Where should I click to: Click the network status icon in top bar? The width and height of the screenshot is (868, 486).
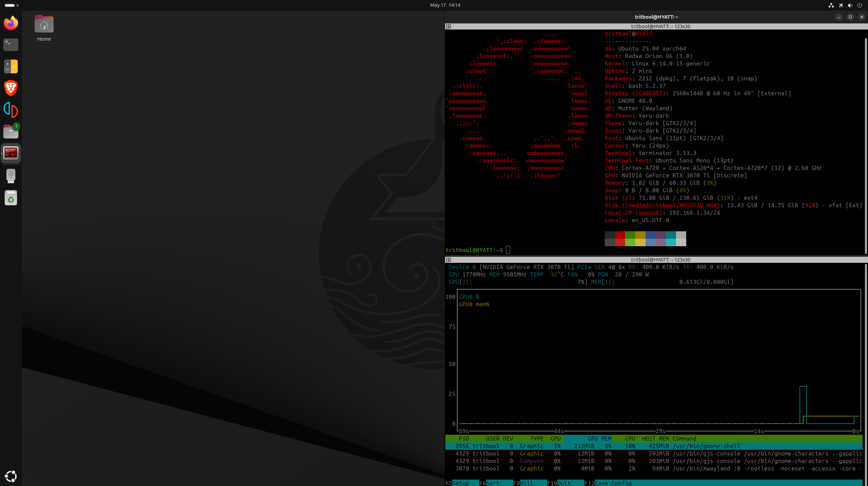coord(831,5)
